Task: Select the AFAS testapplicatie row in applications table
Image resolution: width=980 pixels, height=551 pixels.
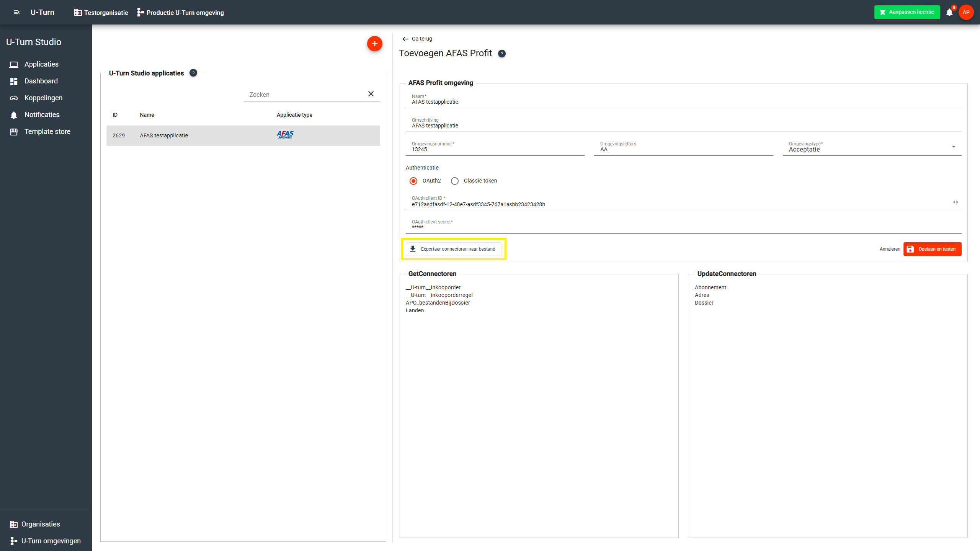Action: point(243,135)
